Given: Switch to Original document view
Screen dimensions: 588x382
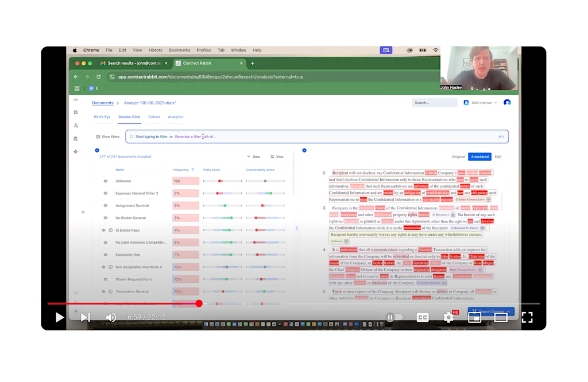Looking at the screenshot, I should tap(458, 157).
